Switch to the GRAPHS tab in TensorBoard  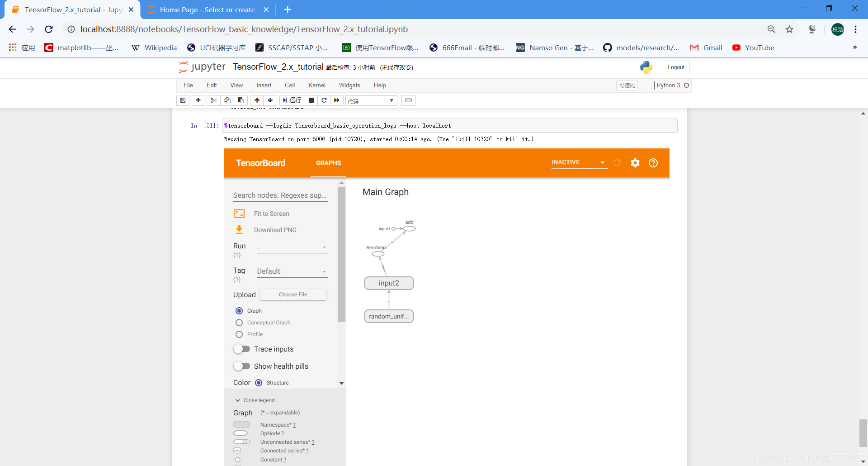pyautogui.click(x=328, y=163)
